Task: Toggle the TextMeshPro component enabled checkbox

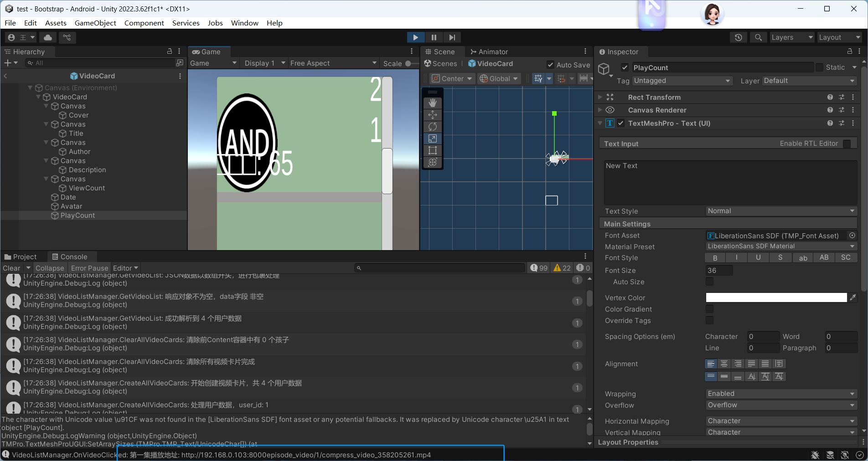Action: 621,123
